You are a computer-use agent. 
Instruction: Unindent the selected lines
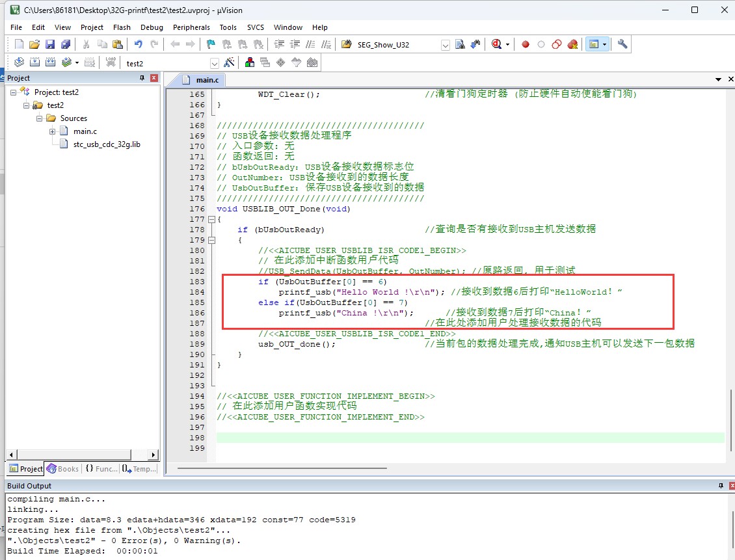click(295, 44)
